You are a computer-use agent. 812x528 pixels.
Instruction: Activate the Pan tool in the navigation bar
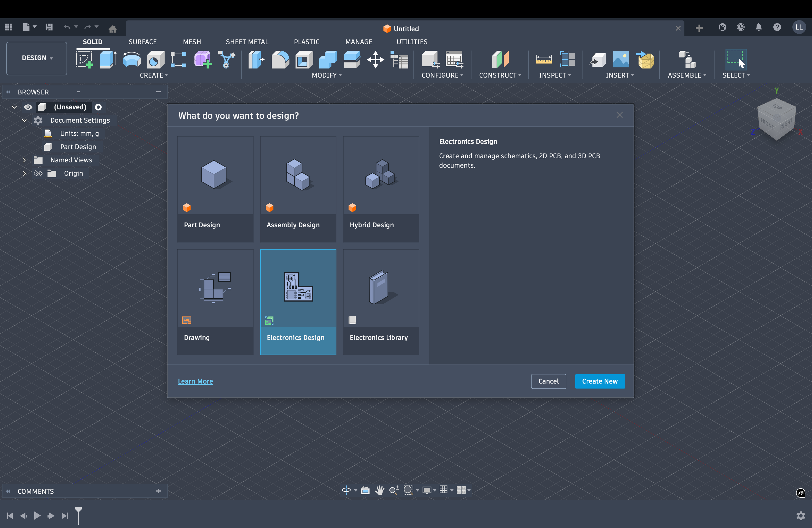tap(380, 490)
